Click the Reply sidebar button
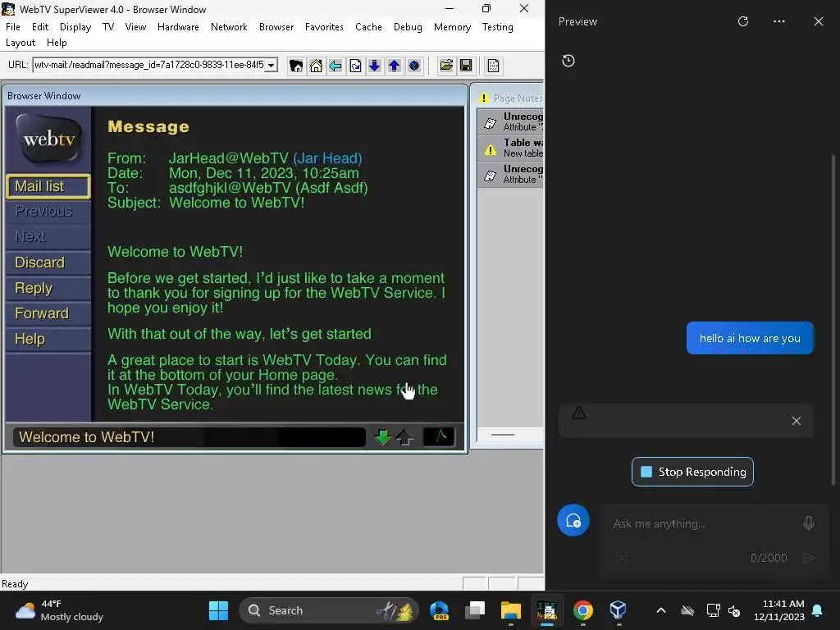The width and height of the screenshot is (840, 630). (48, 288)
